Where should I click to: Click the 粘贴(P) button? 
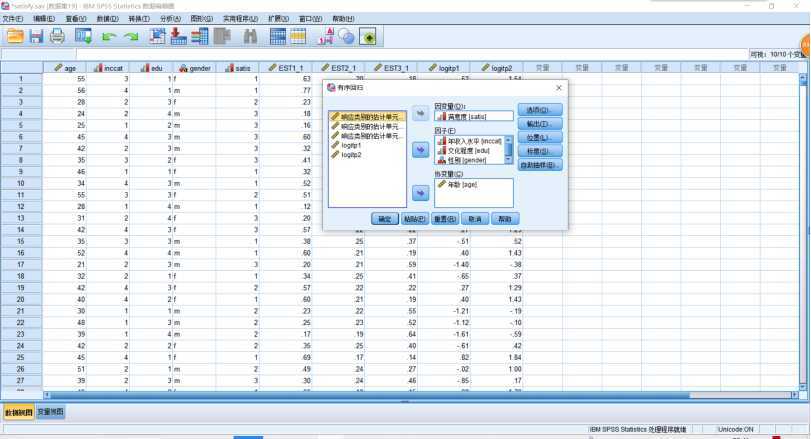coord(414,219)
